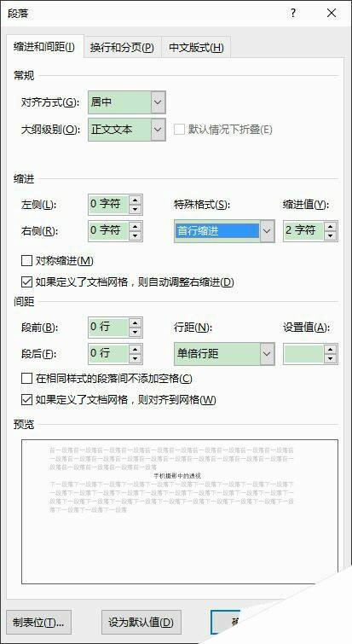Uncheck 如果定义了文档网格，则自动调整右缩进

click(x=26, y=282)
